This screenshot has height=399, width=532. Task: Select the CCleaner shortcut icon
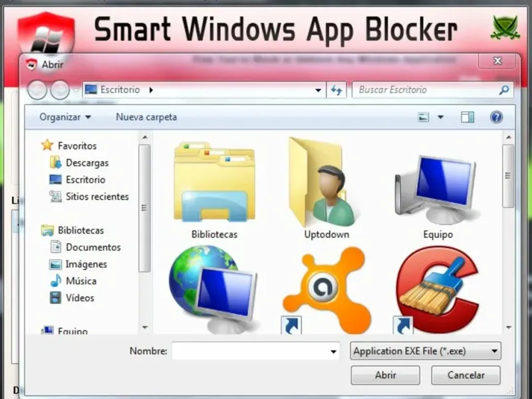437,289
